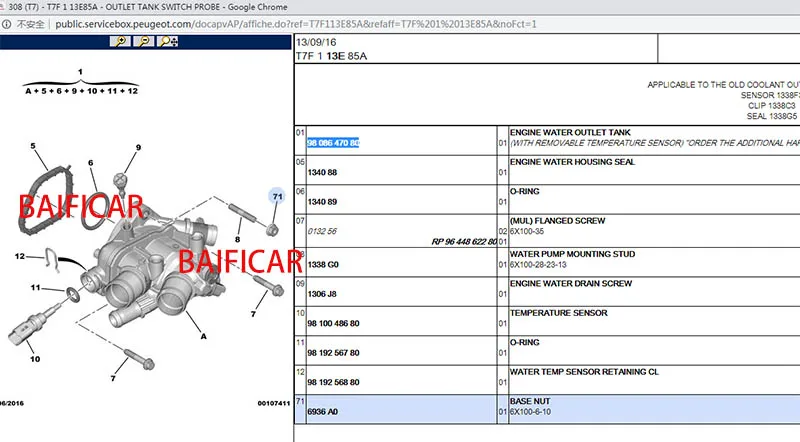Open part number 1340 88

point(322,173)
